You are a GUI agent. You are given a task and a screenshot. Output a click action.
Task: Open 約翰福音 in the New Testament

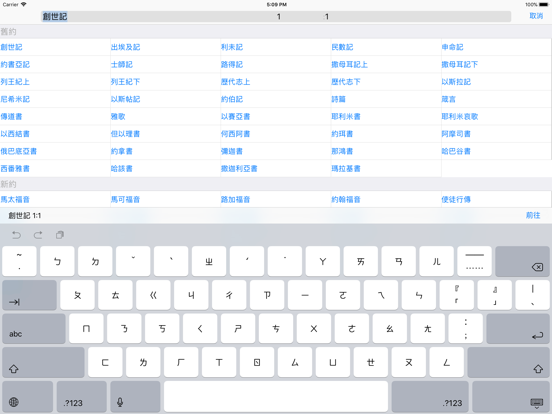[x=346, y=200]
